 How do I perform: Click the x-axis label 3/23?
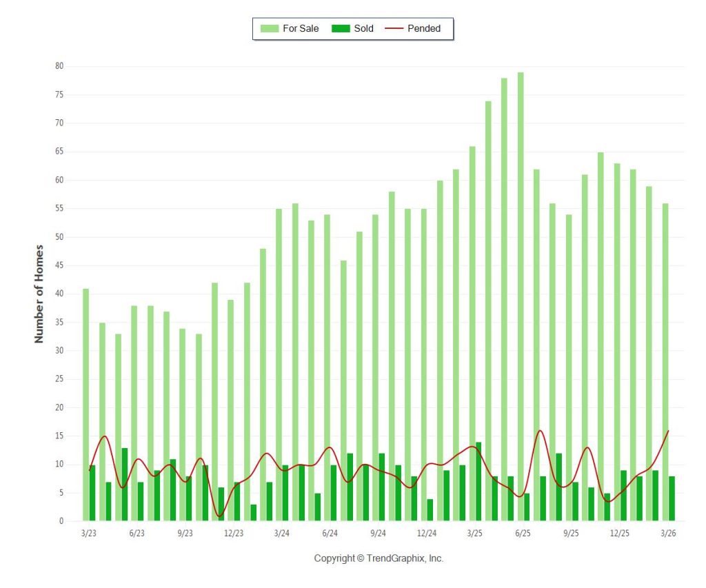coord(89,533)
